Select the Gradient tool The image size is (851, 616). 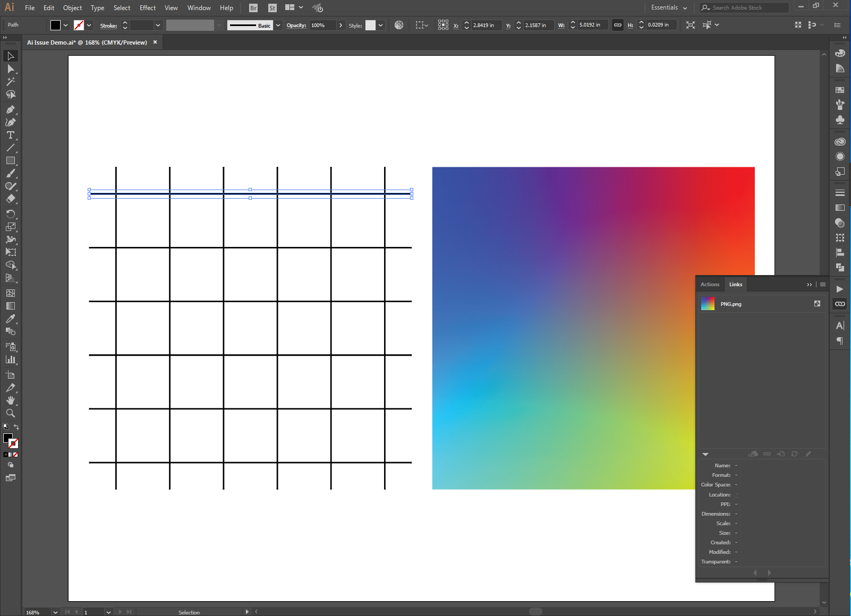click(x=11, y=306)
